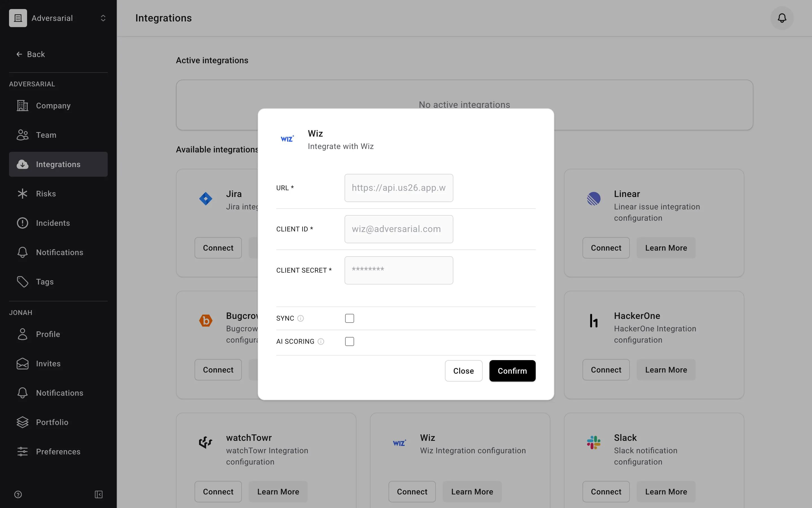Confirm the Wiz integration
Image resolution: width=812 pixels, height=508 pixels.
[x=512, y=371]
